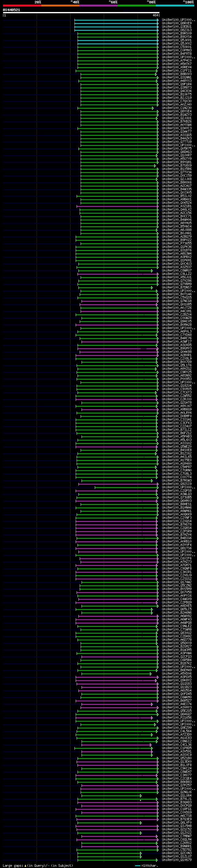Image resolution: width=197 pixels, height=868 pixels.
Task: Select hit label UniRef100_Q73UB5
Action: pos(176,497)
